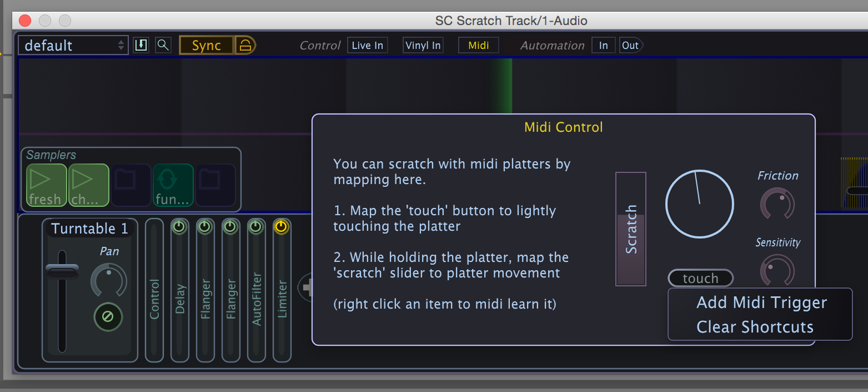Image resolution: width=868 pixels, height=392 pixels.
Task: Trigger the 'ch...' sampler pad
Action: (x=88, y=186)
